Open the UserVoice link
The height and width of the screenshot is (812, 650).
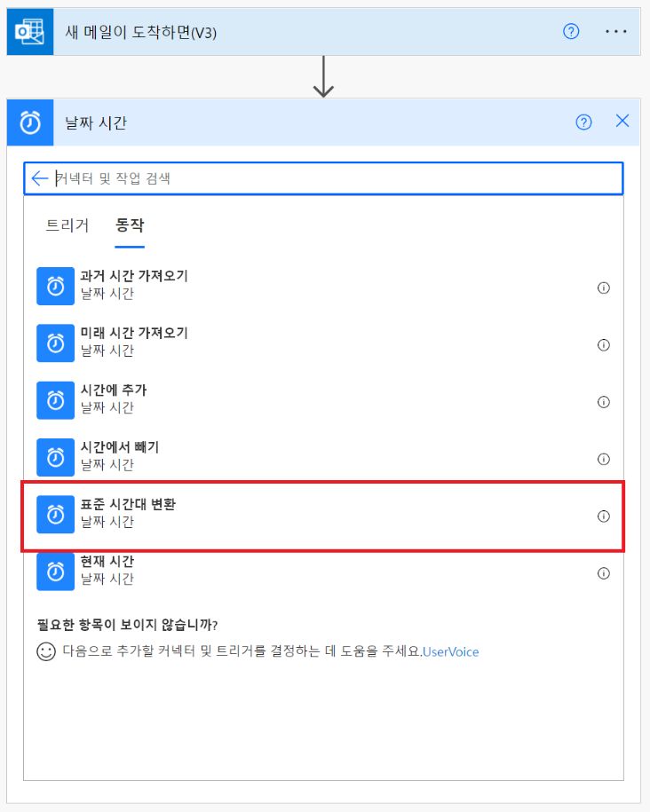450,651
